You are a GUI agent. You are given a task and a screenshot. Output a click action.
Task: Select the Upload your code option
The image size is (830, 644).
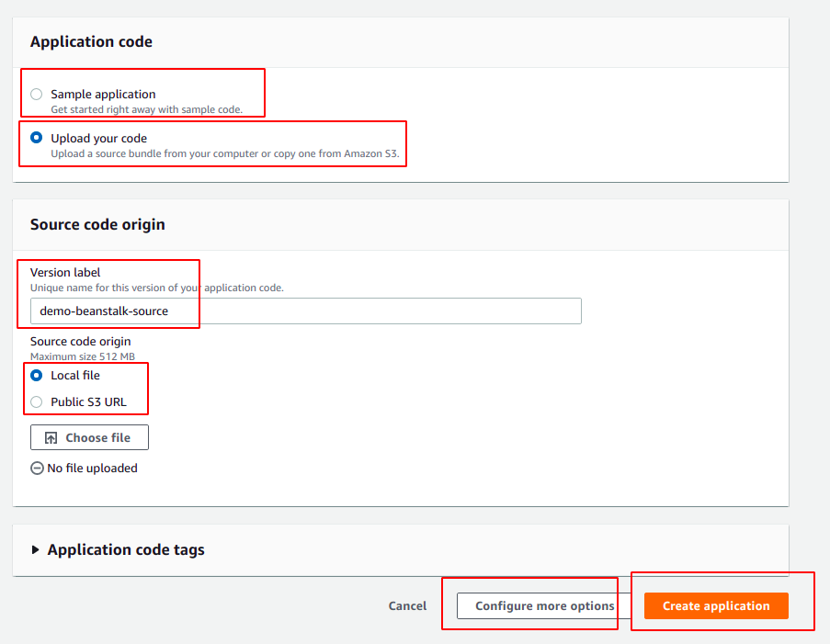37,138
